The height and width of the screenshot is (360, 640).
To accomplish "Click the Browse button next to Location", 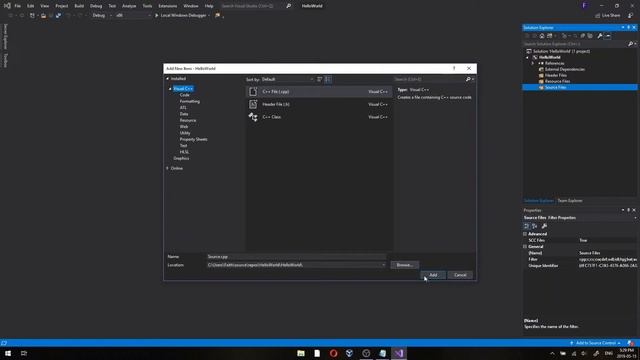I will coord(404,265).
